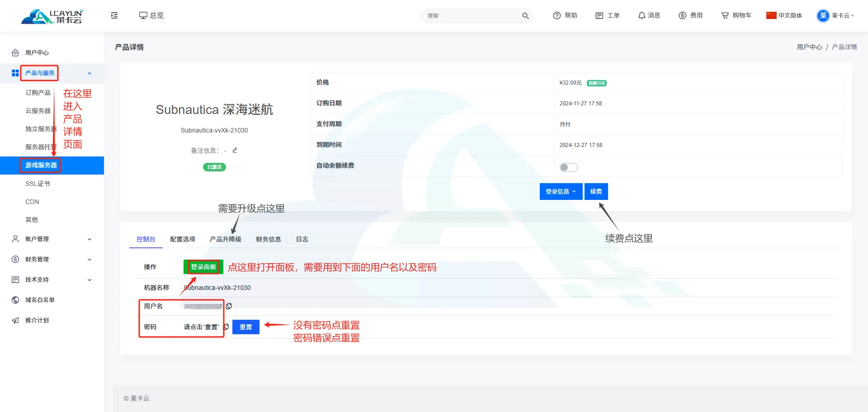Click the 财务管理 coin icon

click(15, 259)
